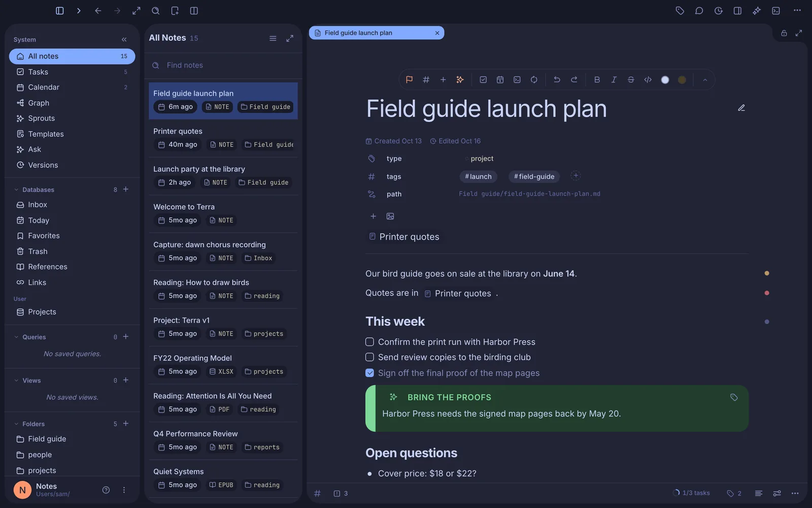Image resolution: width=812 pixels, height=508 pixels.
Task: Open the Printer quotes linked note
Action: pos(404,237)
